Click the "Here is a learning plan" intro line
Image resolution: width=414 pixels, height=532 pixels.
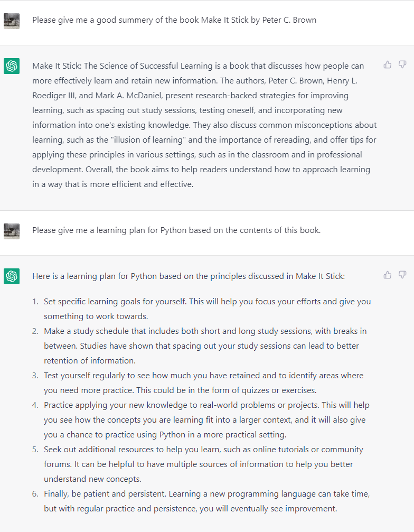coord(189,276)
